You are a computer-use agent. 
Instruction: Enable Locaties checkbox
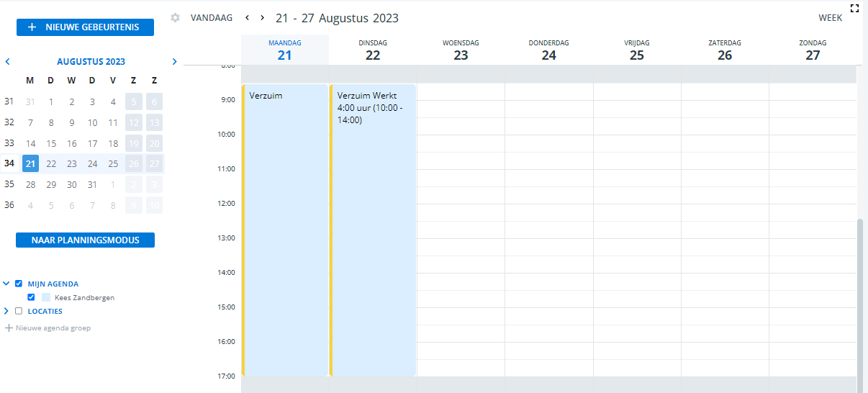[19, 311]
